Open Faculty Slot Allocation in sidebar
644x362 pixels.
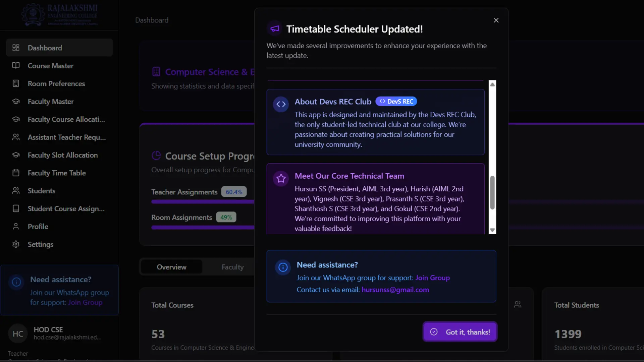click(x=63, y=155)
